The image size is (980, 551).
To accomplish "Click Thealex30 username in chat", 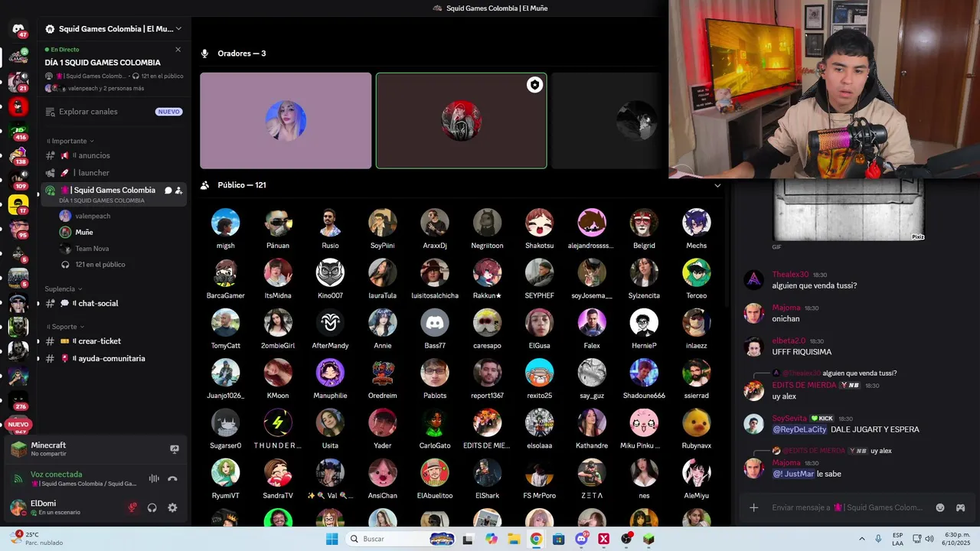I will (790, 275).
